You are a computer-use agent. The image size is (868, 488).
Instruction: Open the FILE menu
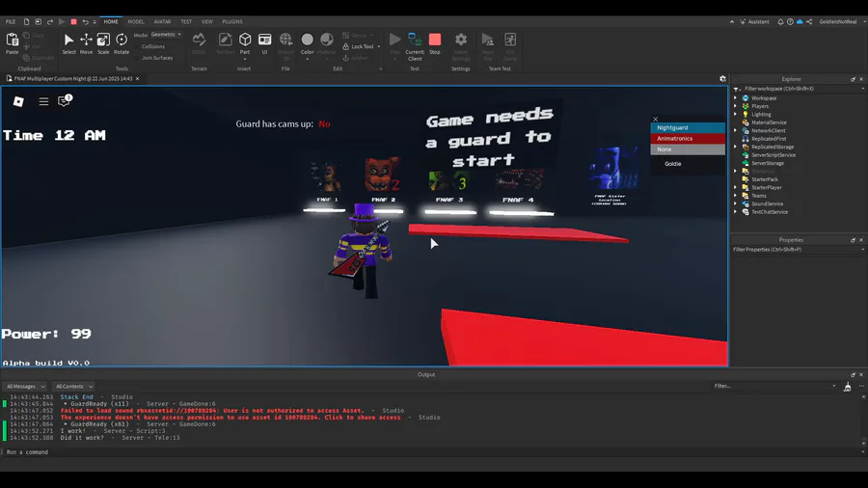coord(11,21)
